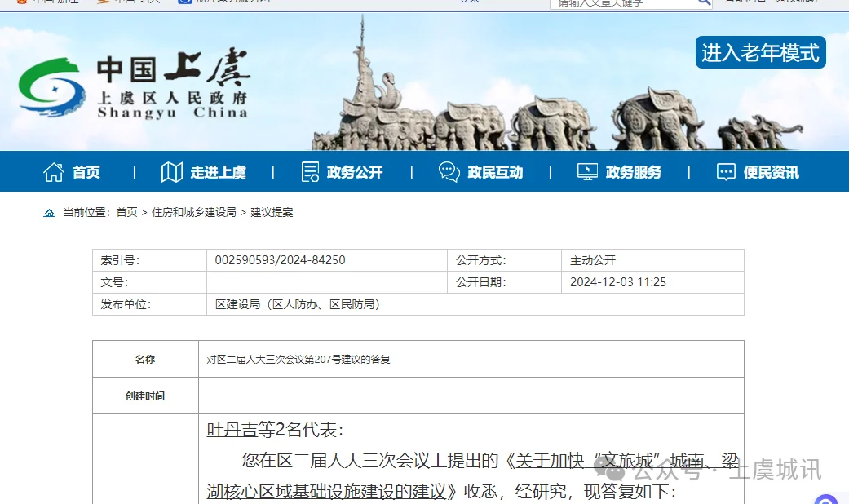The height and width of the screenshot is (504, 849).
Task: Click the greeting line 叶丹吉等2名代表
Action: pyautogui.click(x=274, y=430)
